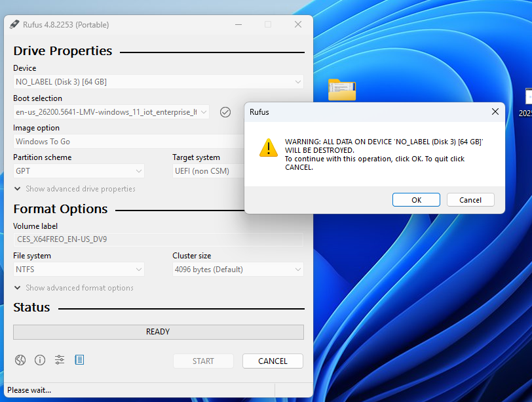Expand Show advanced drive properties
The height and width of the screenshot is (402, 532).
point(75,189)
